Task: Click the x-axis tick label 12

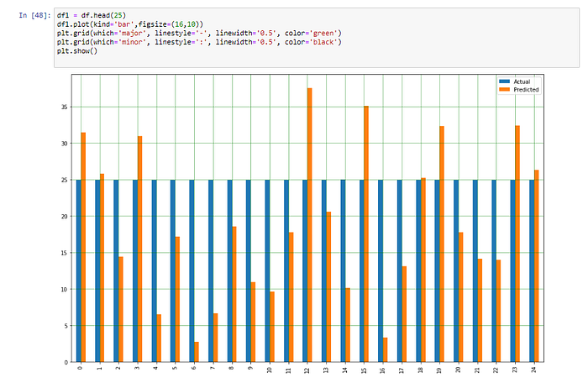Action: coord(307,370)
